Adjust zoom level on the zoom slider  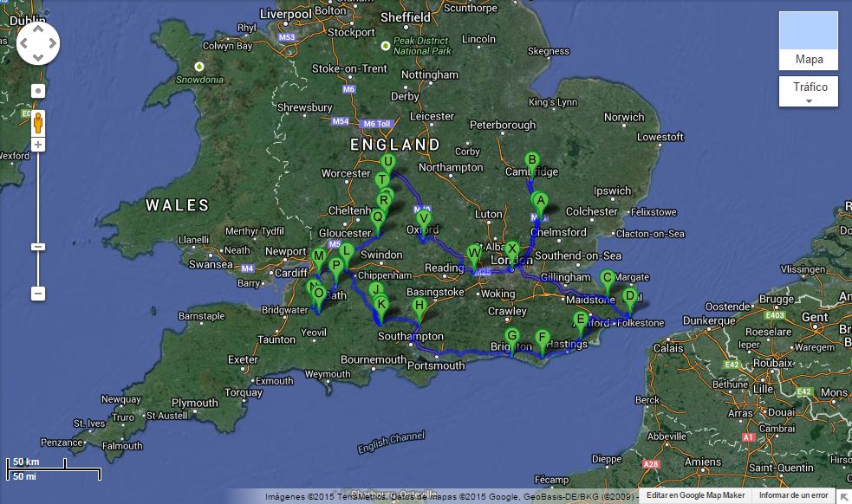pos(38,245)
